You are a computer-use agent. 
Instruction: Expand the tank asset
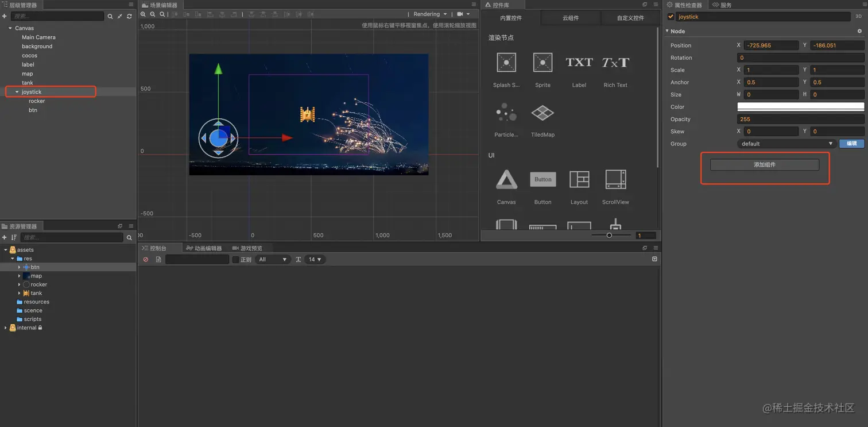click(x=19, y=293)
